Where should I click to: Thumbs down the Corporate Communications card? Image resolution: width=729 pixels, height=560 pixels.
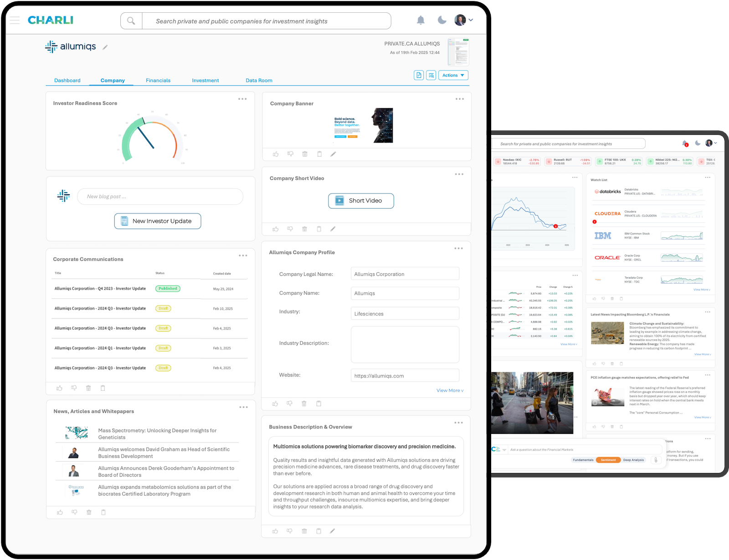(74, 388)
